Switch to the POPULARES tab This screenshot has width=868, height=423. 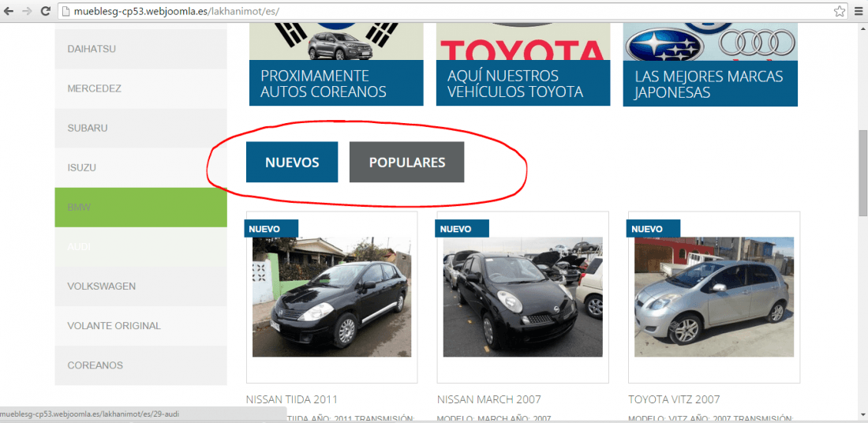[407, 163]
